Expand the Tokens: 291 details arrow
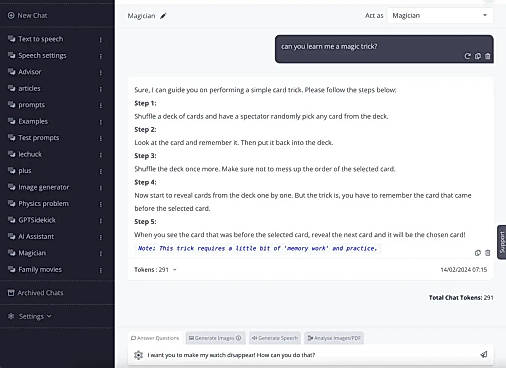 175,269
